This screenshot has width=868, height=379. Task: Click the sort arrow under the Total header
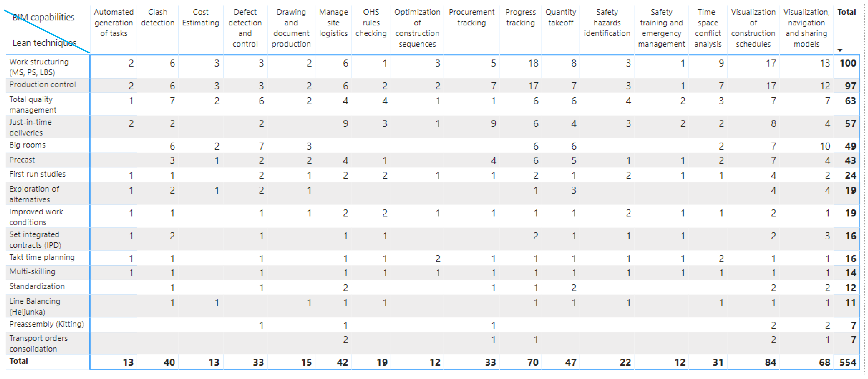click(840, 50)
